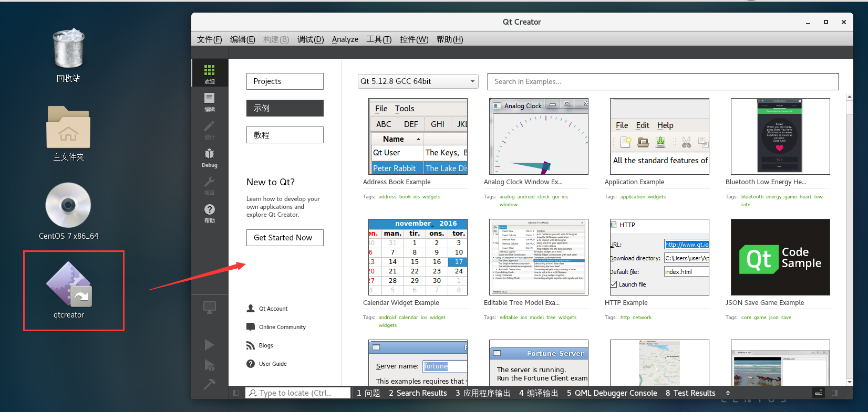Screen dimensions: 868x412
Task: Open the 工具(T) menu
Action: pyautogui.click(x=379, y=39)
